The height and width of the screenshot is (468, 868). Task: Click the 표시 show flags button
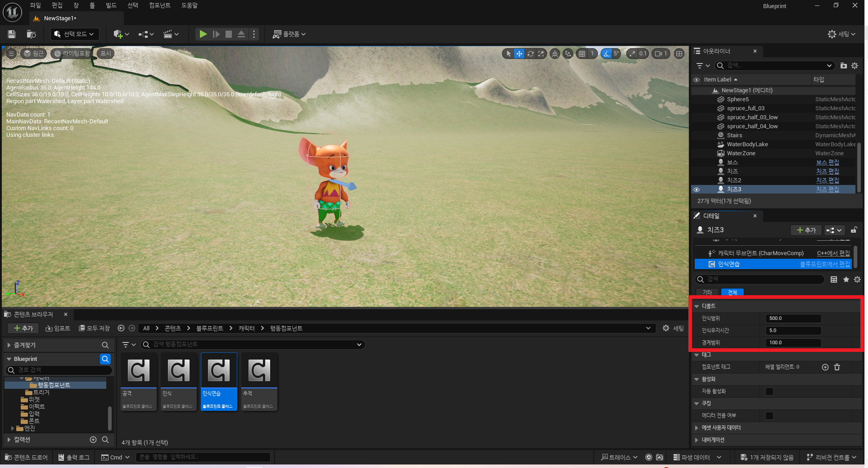click(105, 54)
